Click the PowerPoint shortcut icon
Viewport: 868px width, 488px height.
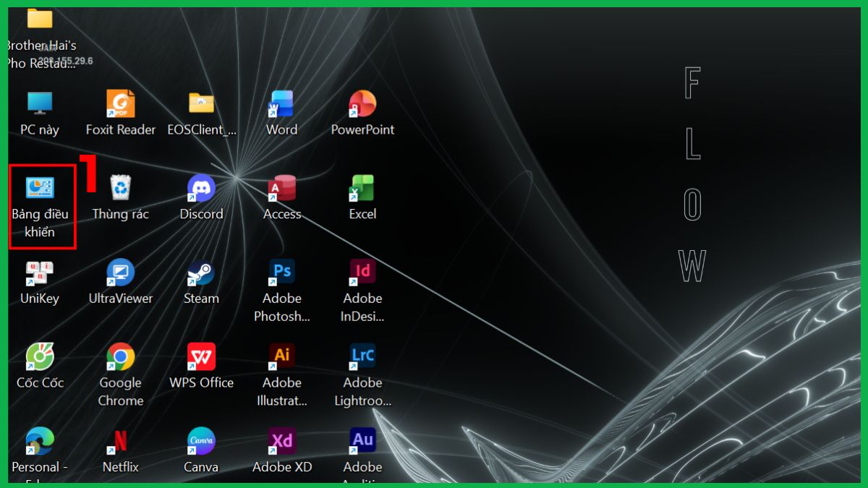tap(362, 104)
